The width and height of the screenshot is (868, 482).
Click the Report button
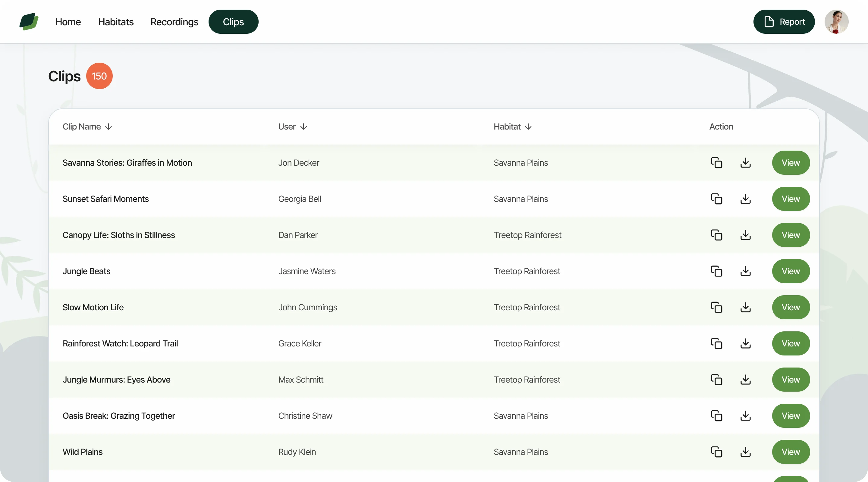pyautogui.click(x=784, y=22)
